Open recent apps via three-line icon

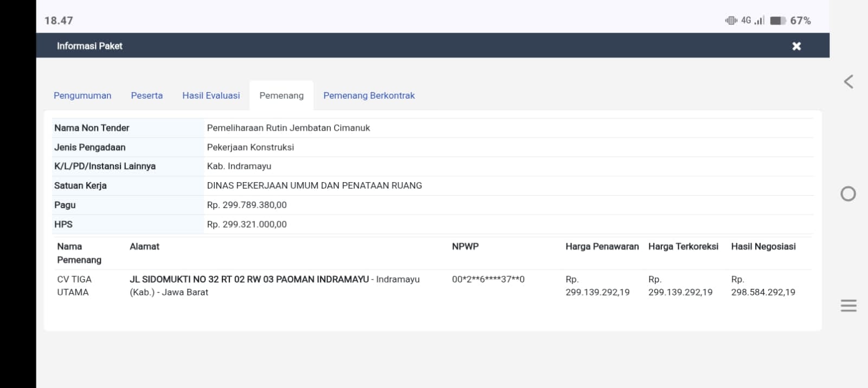[848, 306]
